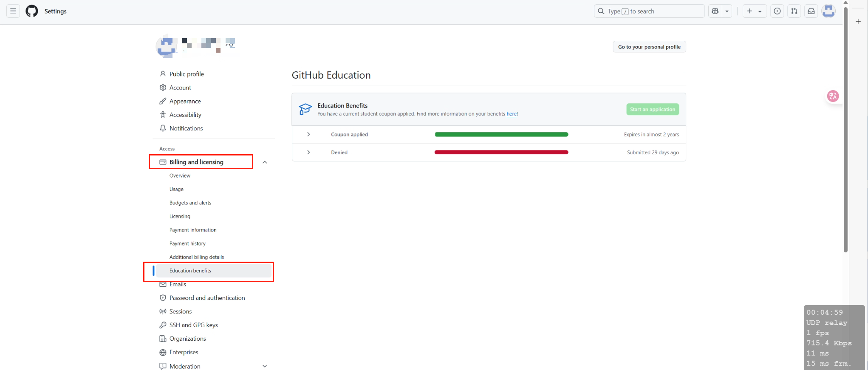Click the GitHub Education heading
The image size is (868, 370).
point(331,75)
